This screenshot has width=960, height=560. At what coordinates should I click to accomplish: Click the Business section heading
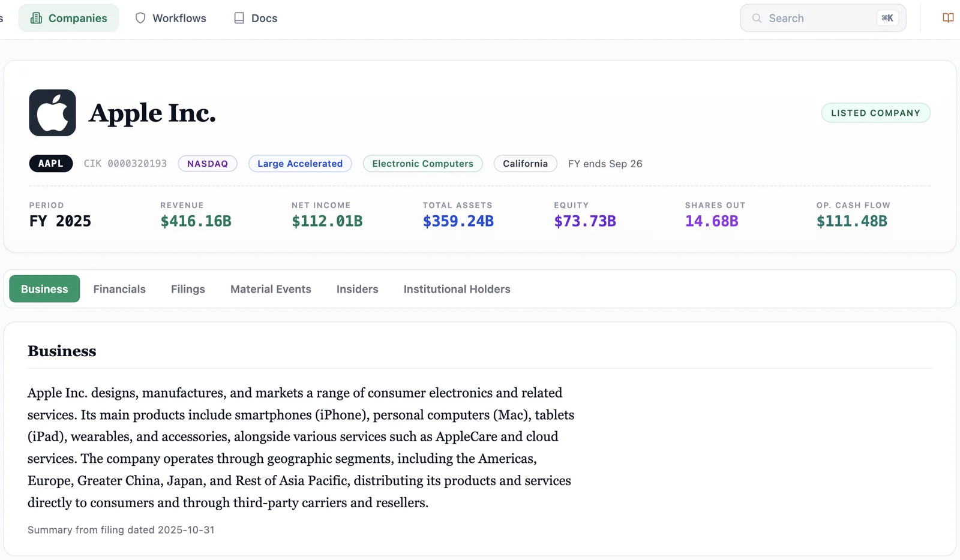pyautogui.click(x=62, y=351)
